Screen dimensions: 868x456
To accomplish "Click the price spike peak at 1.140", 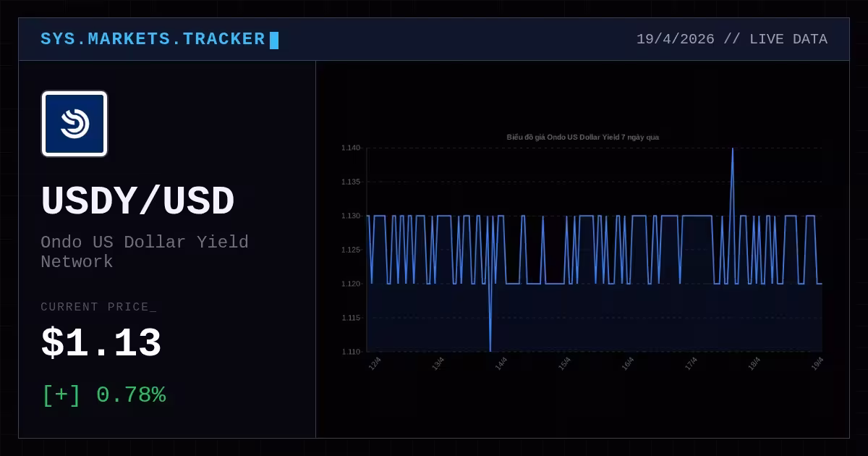I will coord(733,149).
